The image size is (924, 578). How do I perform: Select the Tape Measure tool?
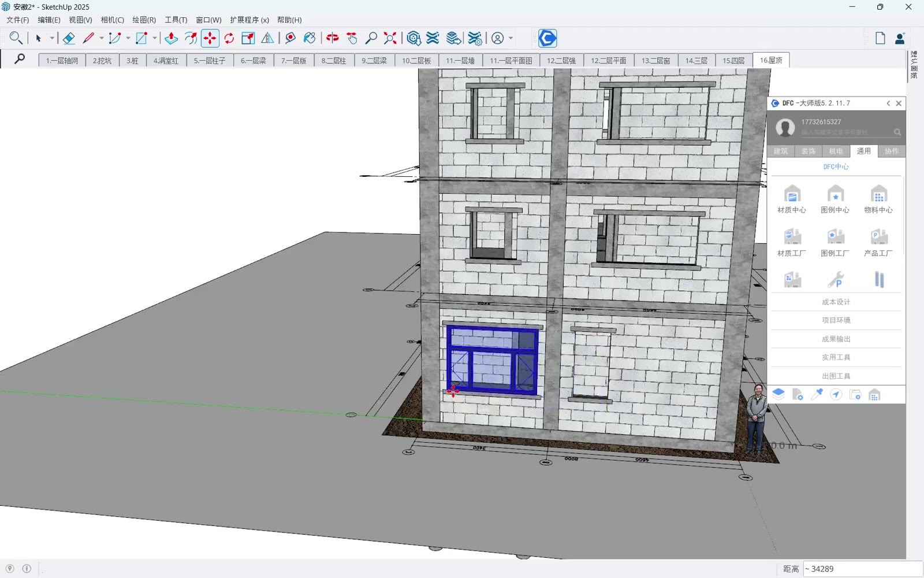[x=290, y=38]
